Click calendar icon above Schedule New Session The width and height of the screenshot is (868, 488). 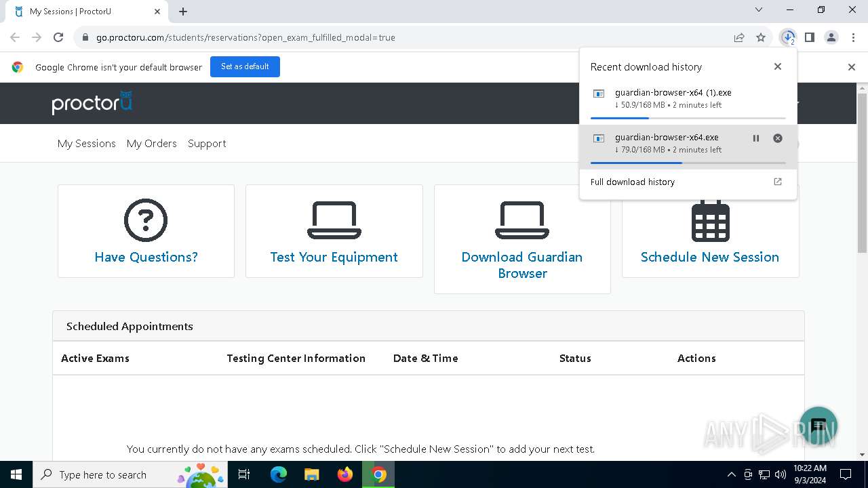pos(710,221)
